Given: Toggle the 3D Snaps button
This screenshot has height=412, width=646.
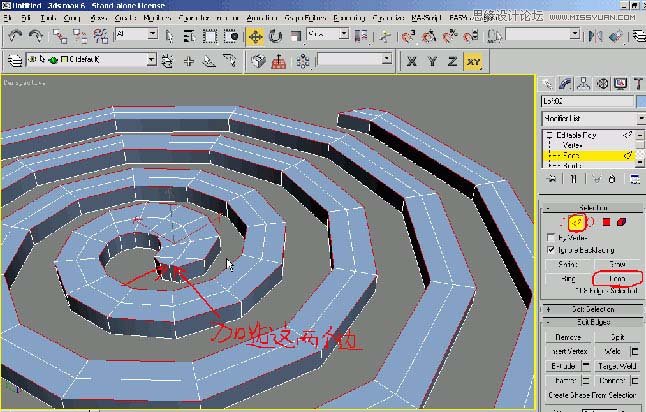Looking at the screenshot, I should (408, 37).
